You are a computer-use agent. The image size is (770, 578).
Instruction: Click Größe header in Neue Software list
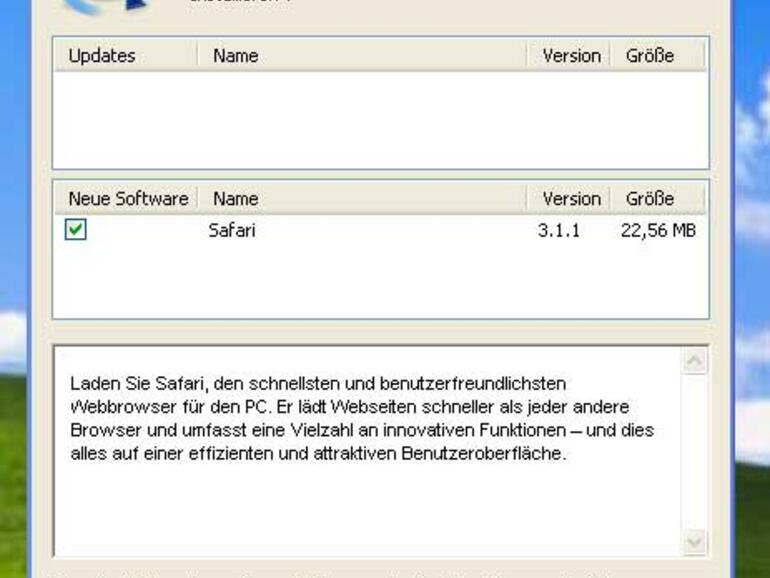[x=658, y=199]
